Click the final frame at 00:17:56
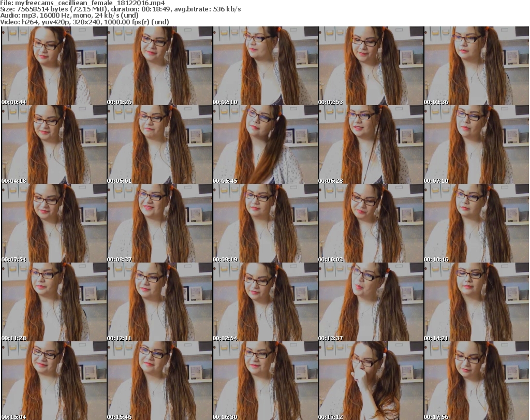Image resolution: width=530 pixels, height=420 pixels. (x=476, y=381)
